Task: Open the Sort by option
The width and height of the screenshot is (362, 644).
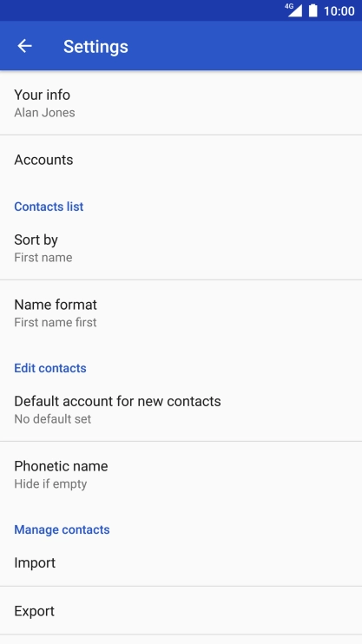Action: [181, 247]
